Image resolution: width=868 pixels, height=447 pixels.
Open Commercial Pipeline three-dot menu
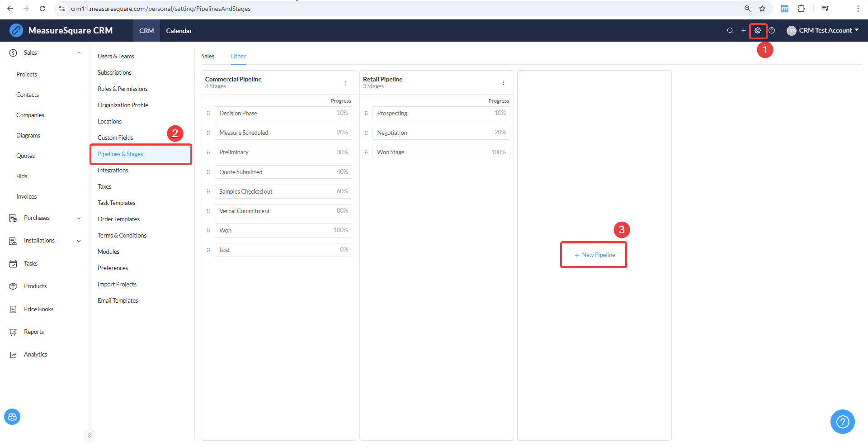click(x=346, y=83)
